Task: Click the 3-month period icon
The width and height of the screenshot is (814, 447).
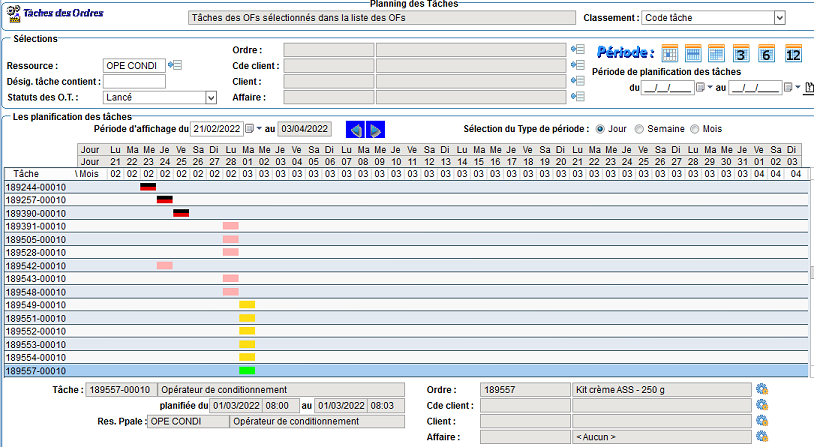Action: click(x=741, y=54)
